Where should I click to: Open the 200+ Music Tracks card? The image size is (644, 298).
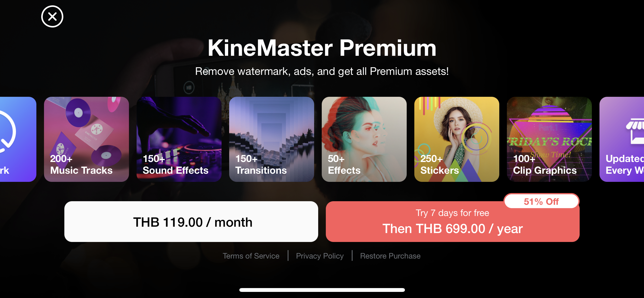point(86,139)
